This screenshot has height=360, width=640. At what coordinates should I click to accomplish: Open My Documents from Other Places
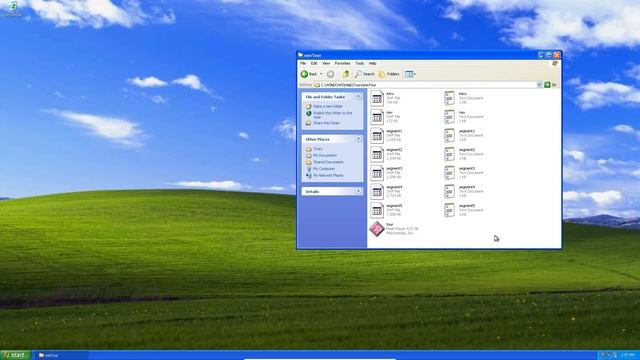(325, 156)
